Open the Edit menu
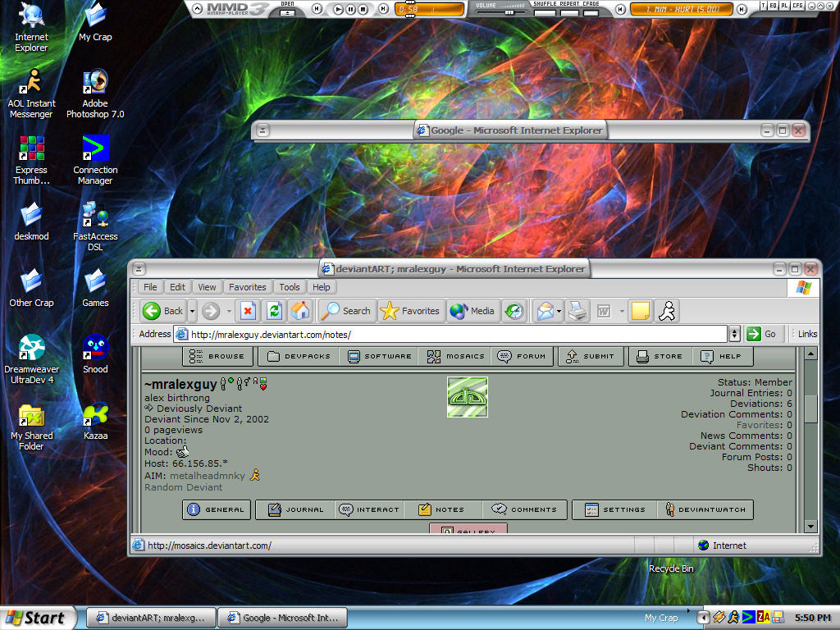The image size is (840, 630). [x=177, y=287]
